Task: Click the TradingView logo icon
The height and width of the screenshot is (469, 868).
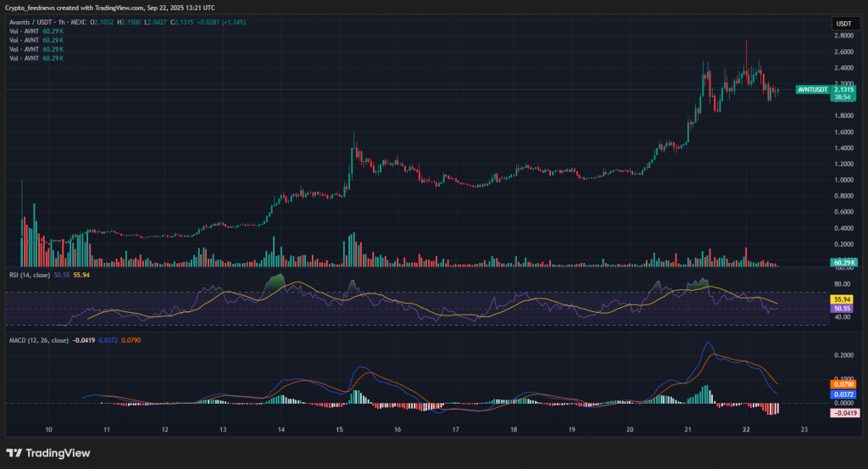Action: [14, 453]
